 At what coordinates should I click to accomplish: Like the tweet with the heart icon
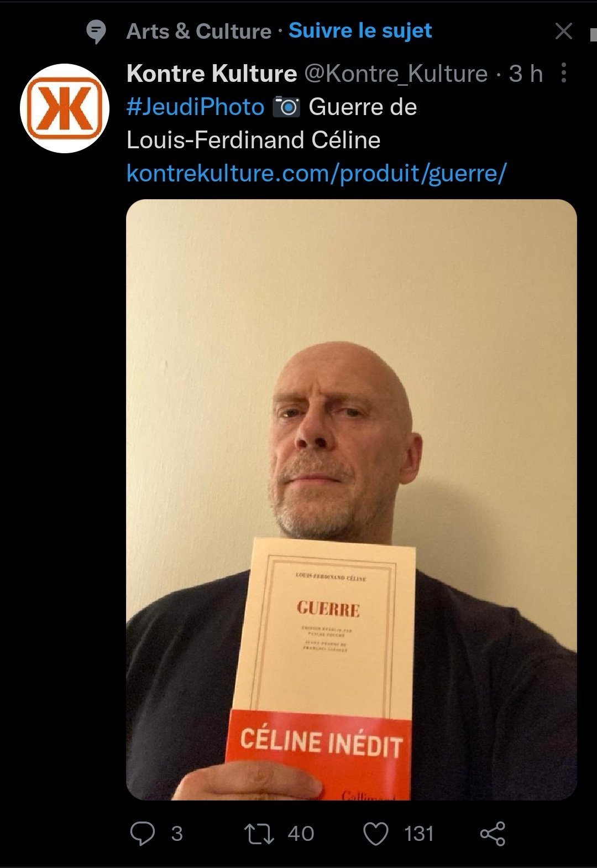pyautogui.click(x=376, y=833)
